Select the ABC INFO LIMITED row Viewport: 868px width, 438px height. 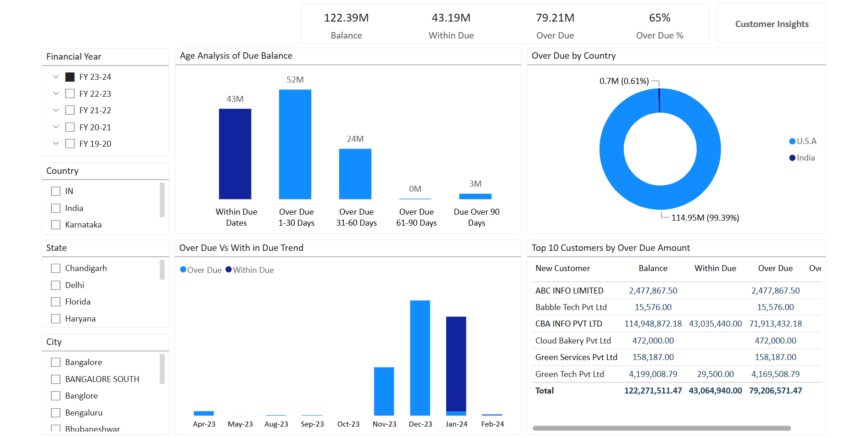pos(678,291)
